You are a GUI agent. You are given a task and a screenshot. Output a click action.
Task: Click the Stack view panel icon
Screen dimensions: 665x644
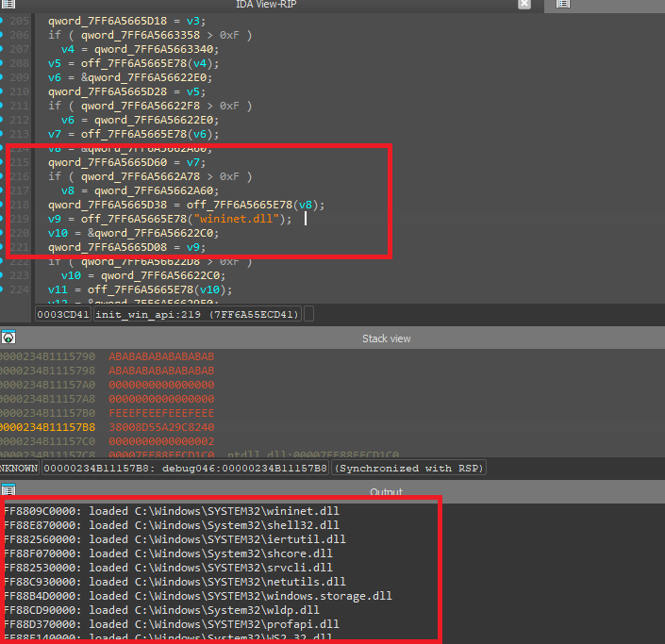click(x=8, y=338)
